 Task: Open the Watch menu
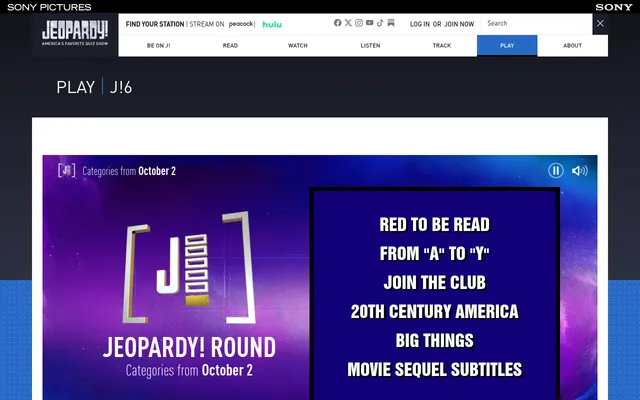click(298, 45)
